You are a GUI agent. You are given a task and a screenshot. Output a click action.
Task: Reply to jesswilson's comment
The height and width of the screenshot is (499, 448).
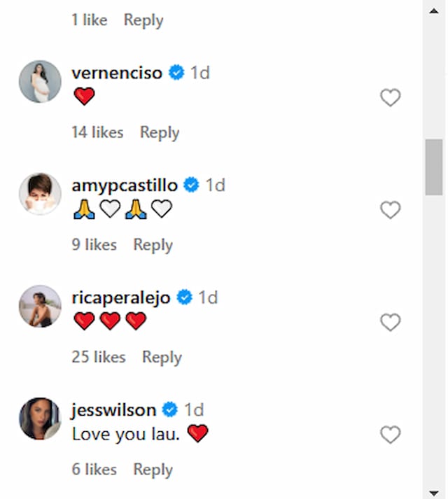[153, 470]
